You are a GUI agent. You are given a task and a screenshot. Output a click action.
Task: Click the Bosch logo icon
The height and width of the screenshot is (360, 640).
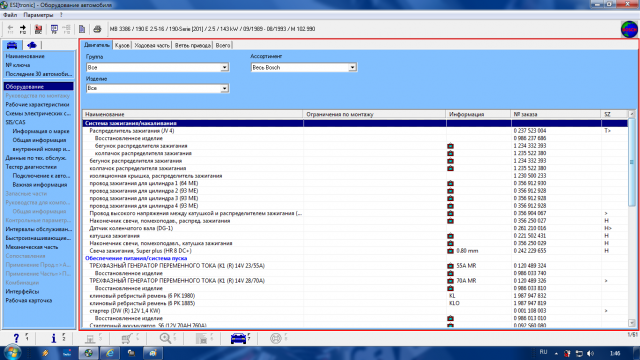coord(629,29)
